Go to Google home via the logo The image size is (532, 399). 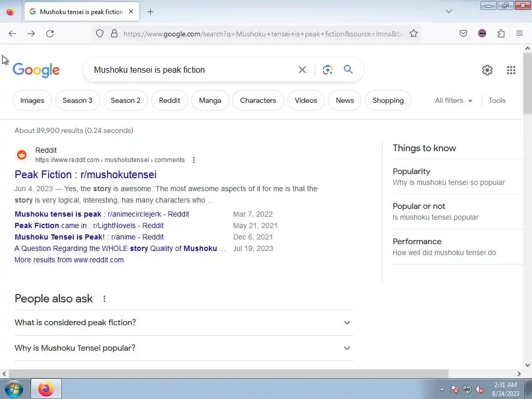click(x=36, y=70)
